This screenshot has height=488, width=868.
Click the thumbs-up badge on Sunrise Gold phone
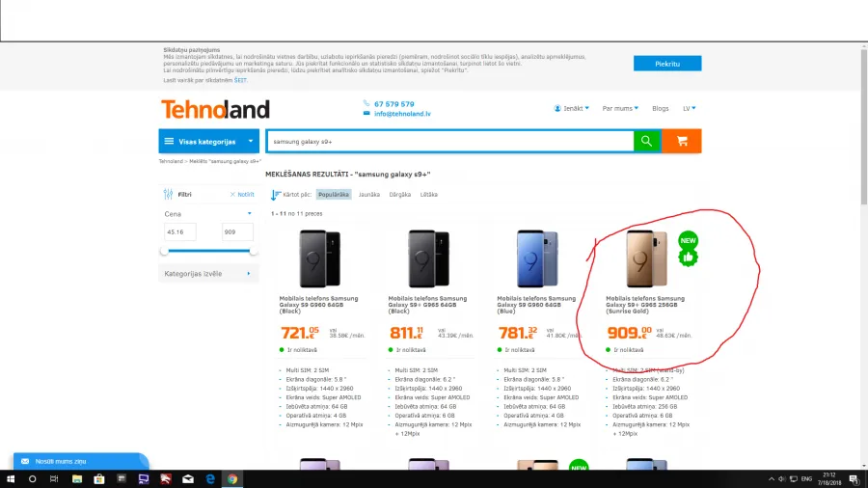(688, 258)
